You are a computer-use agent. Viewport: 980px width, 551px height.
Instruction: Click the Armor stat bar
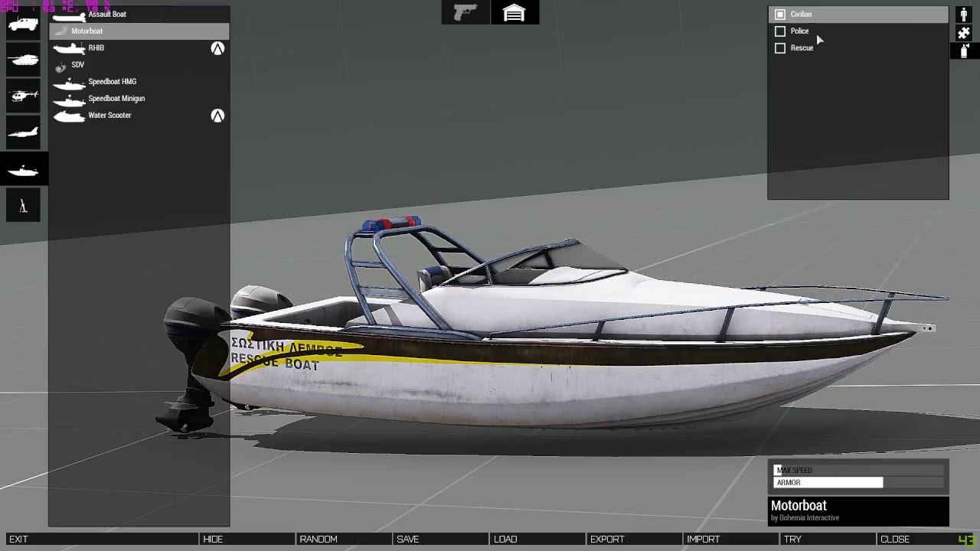[858, 483]
